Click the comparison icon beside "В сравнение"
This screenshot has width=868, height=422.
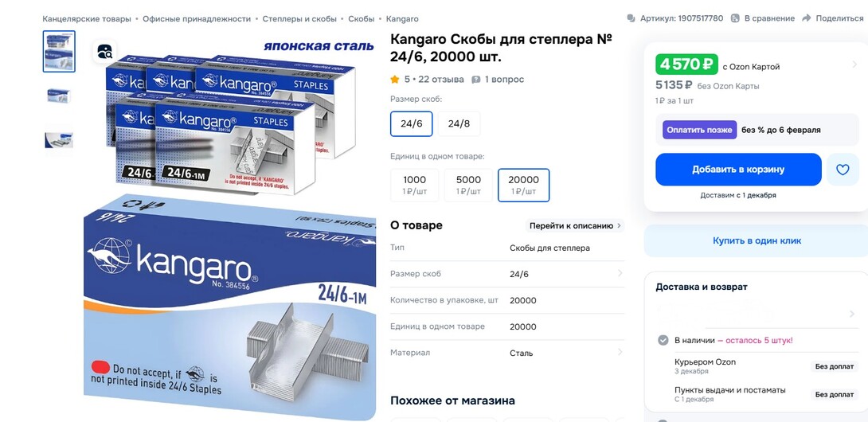tap(734, 18)
